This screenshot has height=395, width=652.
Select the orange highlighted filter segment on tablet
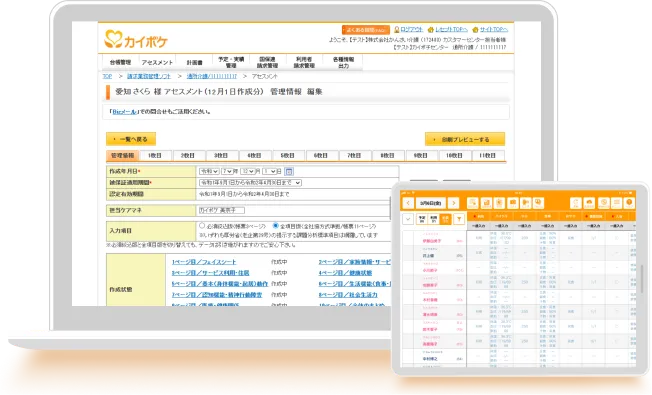pos(446,219)
